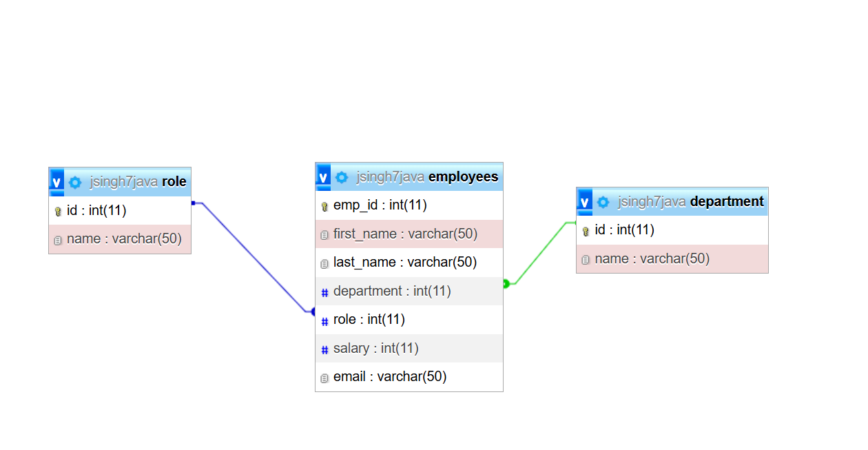Open table options gear for the role table
Screen dimensions: 868x450
click(x=74, y=182)
